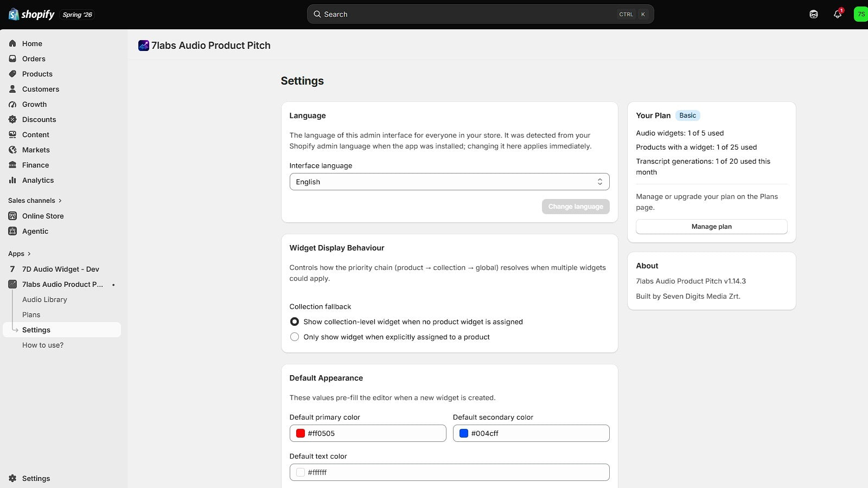Click the red primary color swatch
This screenshot has height=488, width=868.
pos(301,433)
